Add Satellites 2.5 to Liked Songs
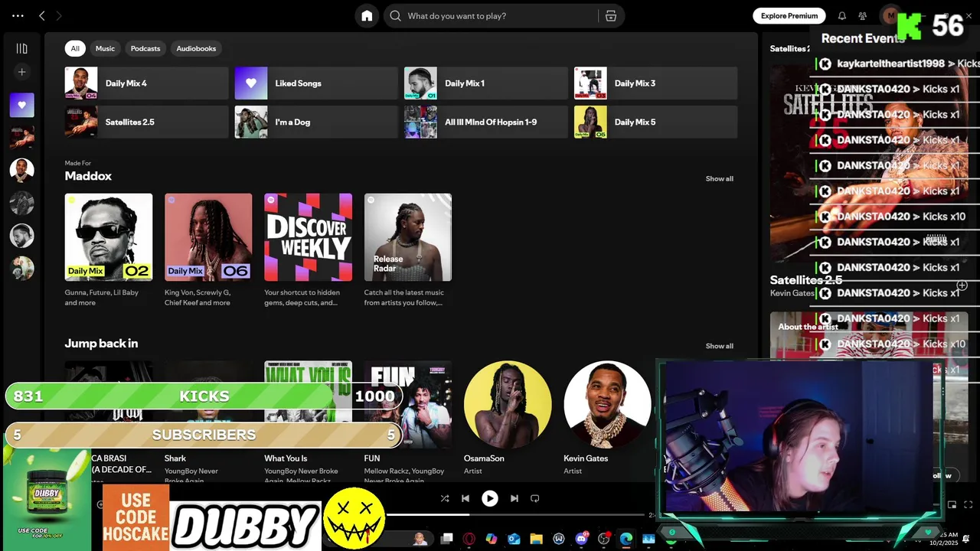Image resolution: width=980 pixels, height=551 pixels. pos(962,285)
